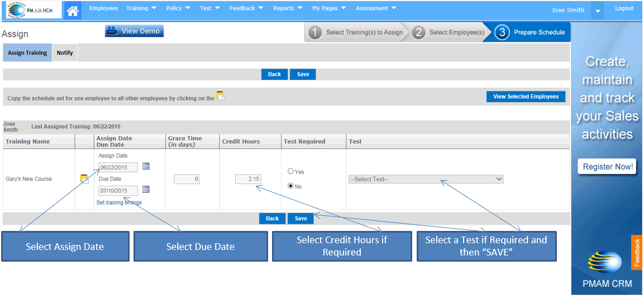Click View Selected Employees button
The width and height of the screenshot is (644, 299).
pyautogui.click(x=526, y=97)
